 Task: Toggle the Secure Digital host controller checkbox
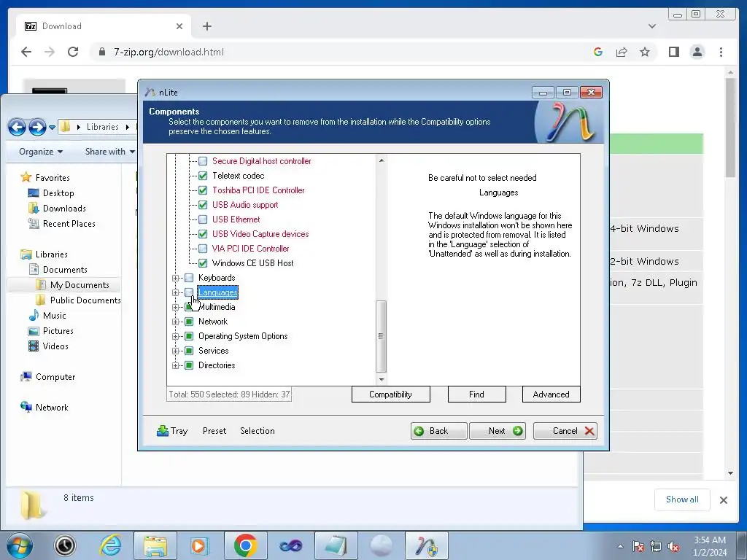point(203,161)
